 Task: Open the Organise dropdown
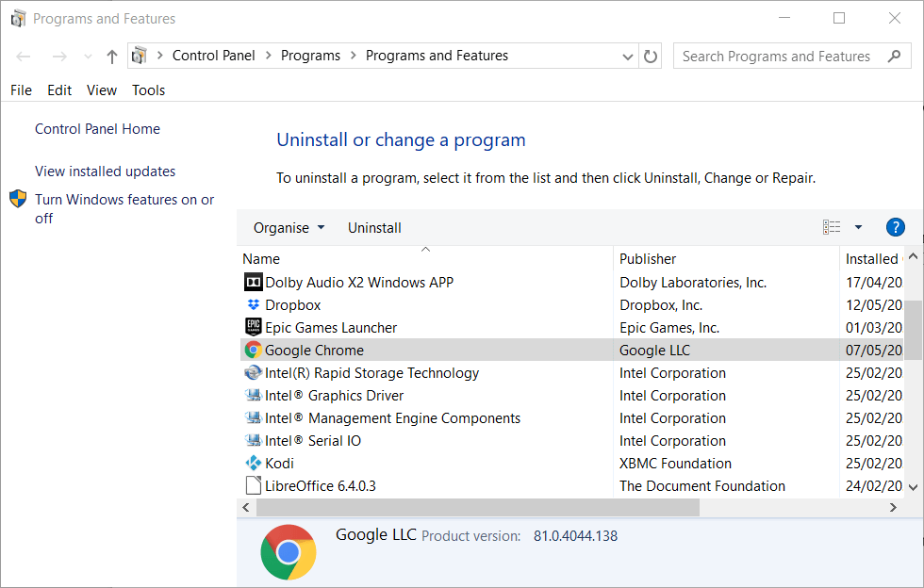pyautogui.click(x=289, y=227)
